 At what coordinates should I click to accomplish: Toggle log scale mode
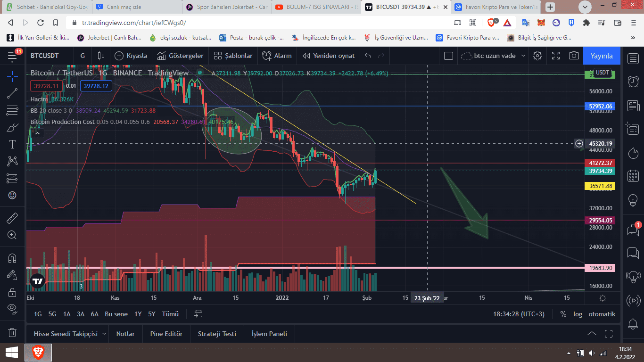click(578, 314)
